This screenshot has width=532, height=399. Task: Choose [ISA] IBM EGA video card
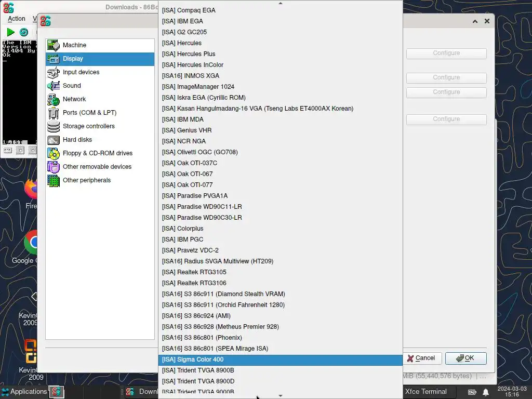[x=280, y=21]
